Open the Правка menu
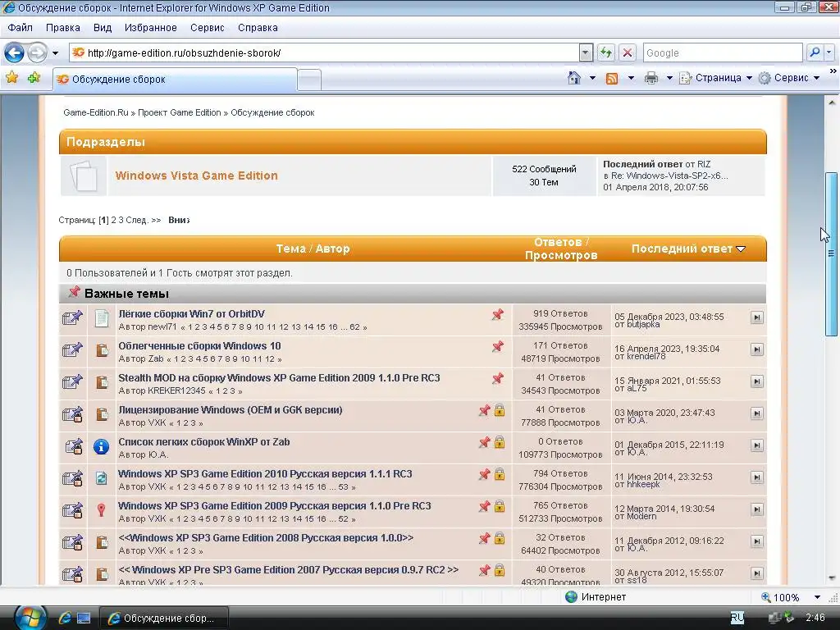 [x=62, y=27]
